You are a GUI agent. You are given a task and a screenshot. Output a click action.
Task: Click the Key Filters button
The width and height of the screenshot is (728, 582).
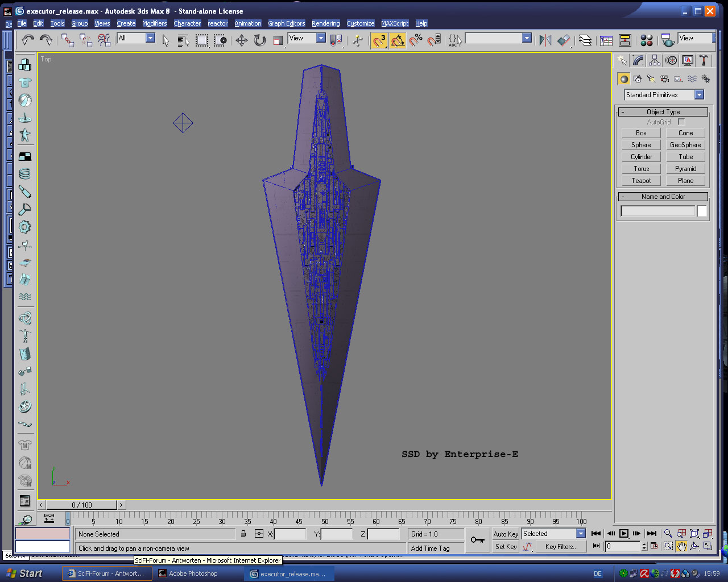(561, 547)
